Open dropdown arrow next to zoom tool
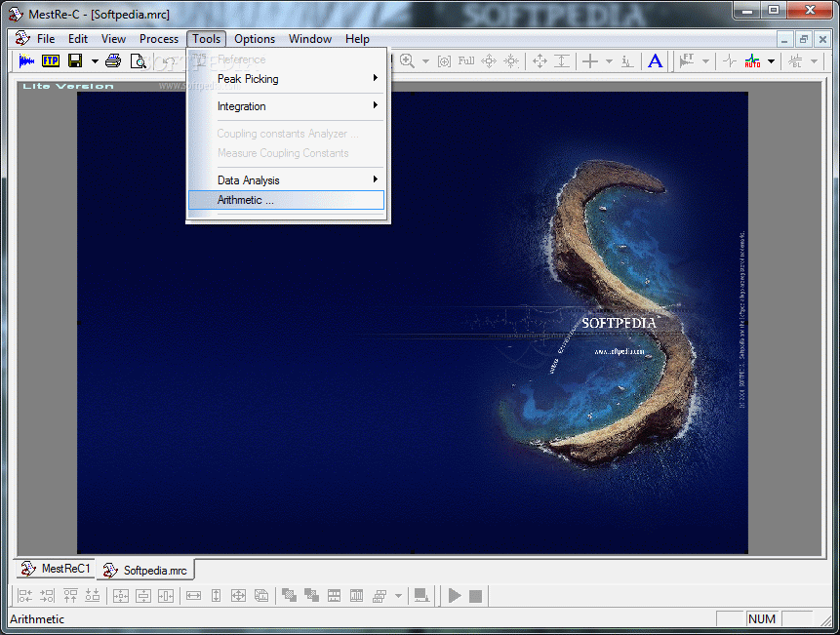 coord(426,61)
